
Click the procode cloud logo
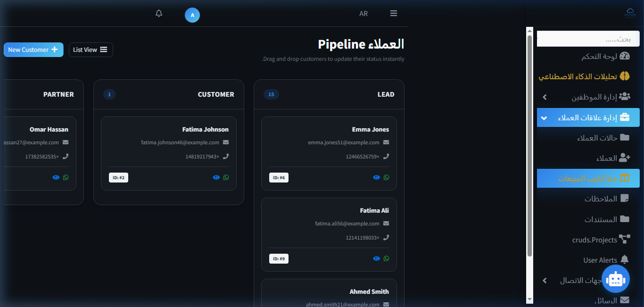click(630, 13)
